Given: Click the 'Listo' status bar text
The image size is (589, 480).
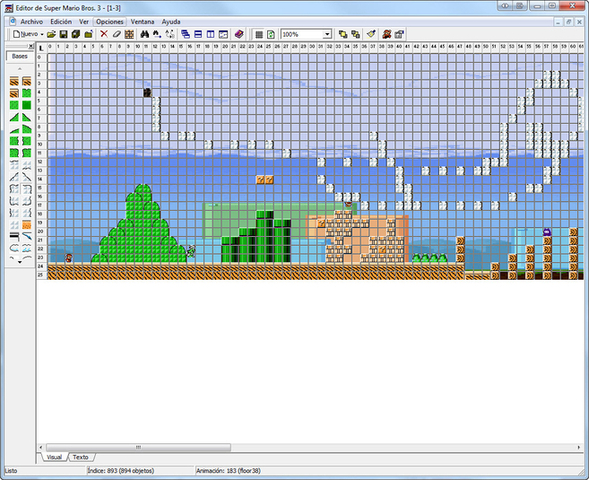Looking at the screenshot, I should [x=11, y=471].
